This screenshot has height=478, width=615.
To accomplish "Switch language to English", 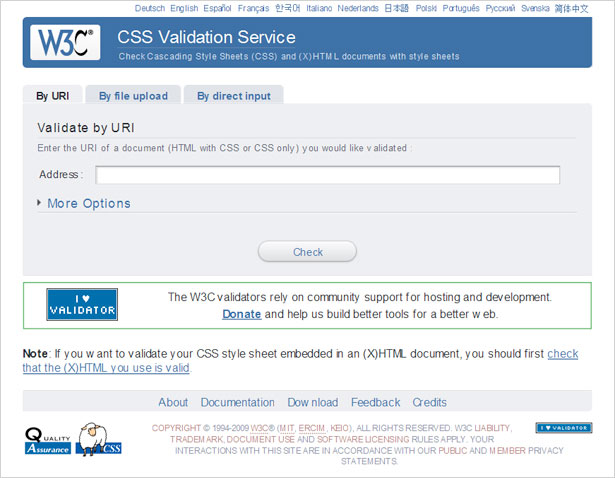I will (x=184, y=8).
